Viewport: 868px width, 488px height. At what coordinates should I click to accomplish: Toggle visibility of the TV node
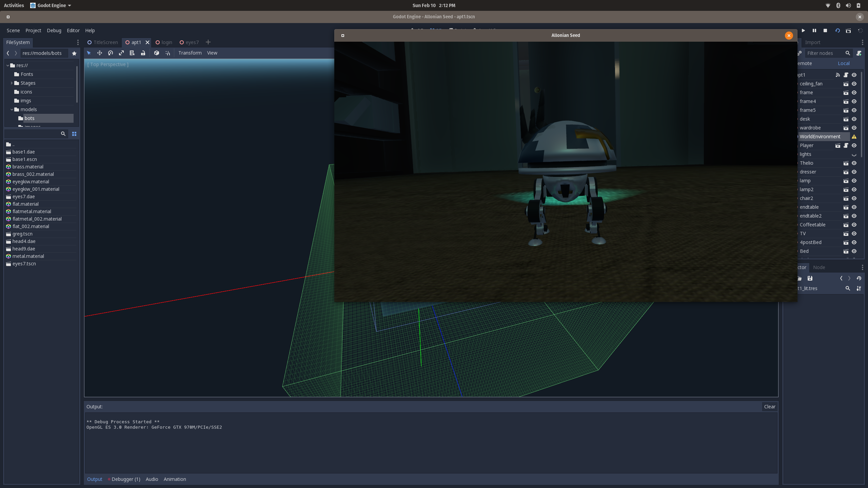[854, 233]
